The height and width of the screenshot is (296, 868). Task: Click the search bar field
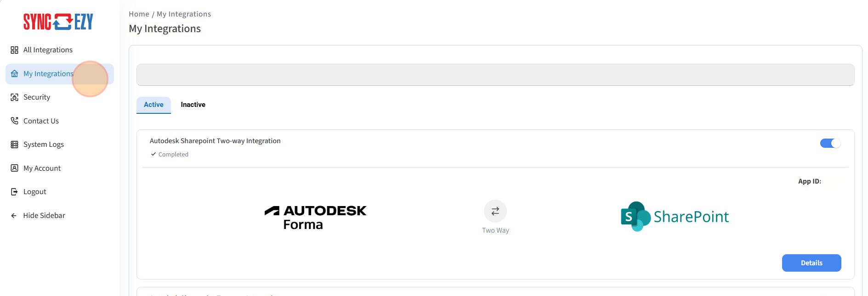495,75
